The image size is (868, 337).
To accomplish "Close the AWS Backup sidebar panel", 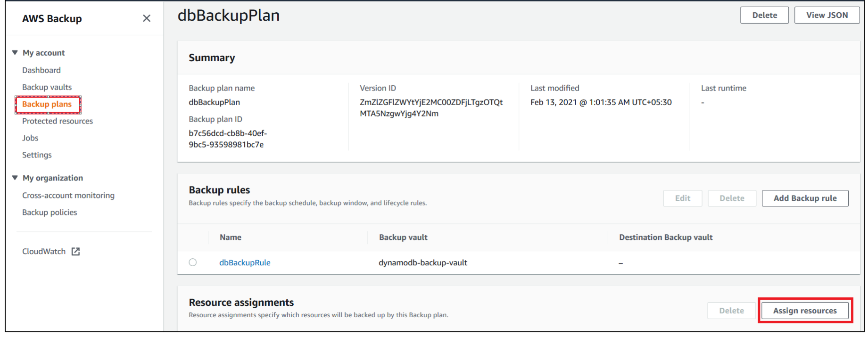I will [x=147, y=18].
